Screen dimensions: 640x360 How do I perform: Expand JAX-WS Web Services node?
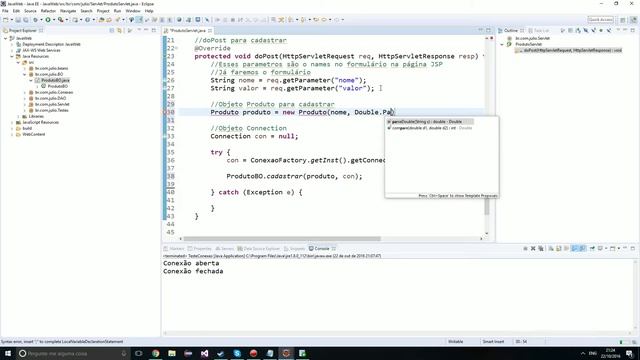pos(12,50)
